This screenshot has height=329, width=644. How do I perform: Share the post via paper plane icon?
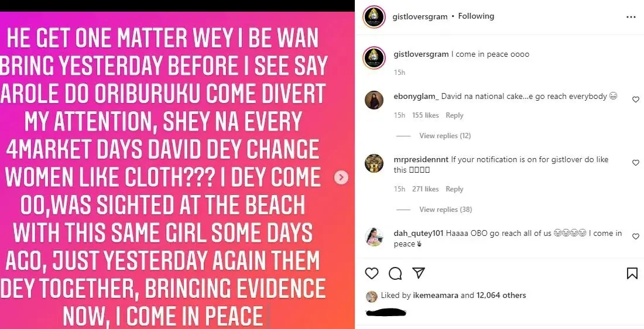click(x=419, y=273)
